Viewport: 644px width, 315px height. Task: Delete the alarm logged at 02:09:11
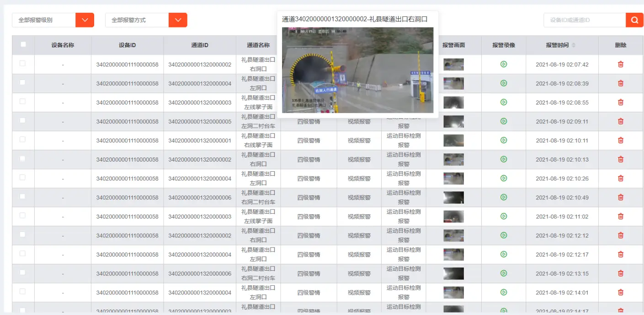click(620, 121)
